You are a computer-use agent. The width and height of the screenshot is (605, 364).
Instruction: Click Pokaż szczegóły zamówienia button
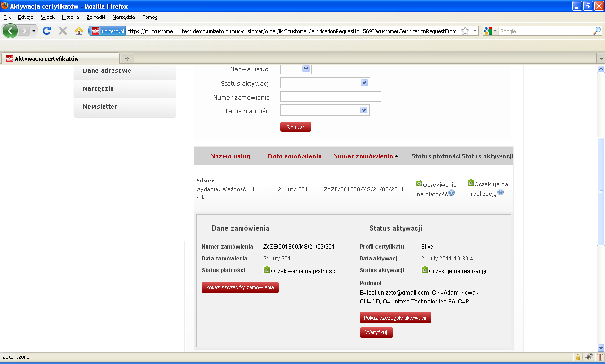(240, 287)
